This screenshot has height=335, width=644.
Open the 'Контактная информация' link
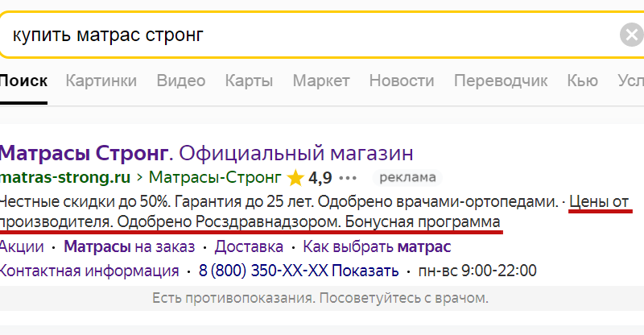[x=89, y=271]
